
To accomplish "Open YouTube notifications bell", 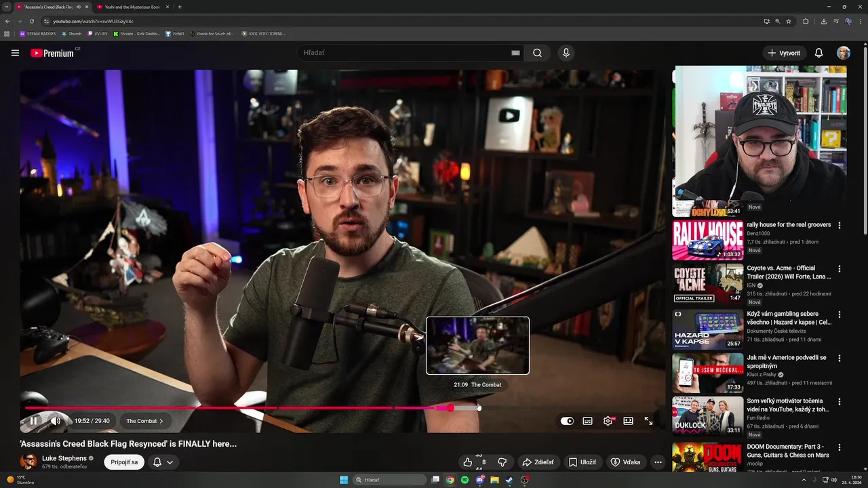I will tap(818, 53).
